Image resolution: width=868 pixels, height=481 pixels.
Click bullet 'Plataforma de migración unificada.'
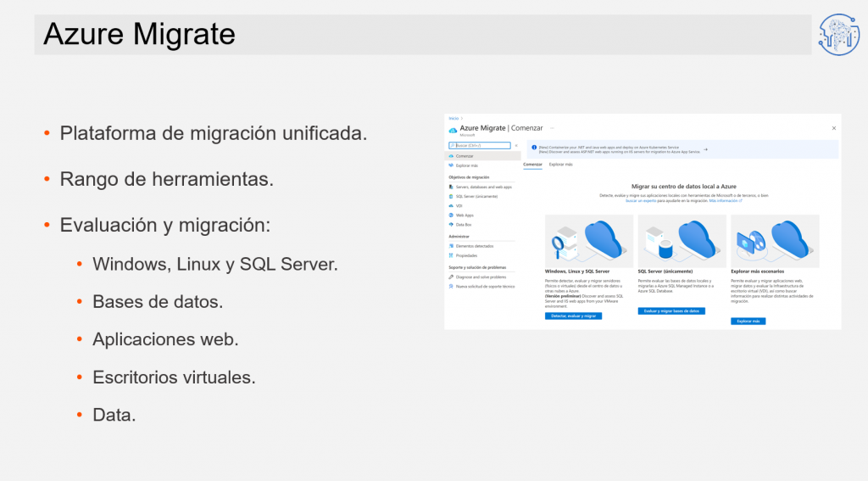tap(214, 133)
